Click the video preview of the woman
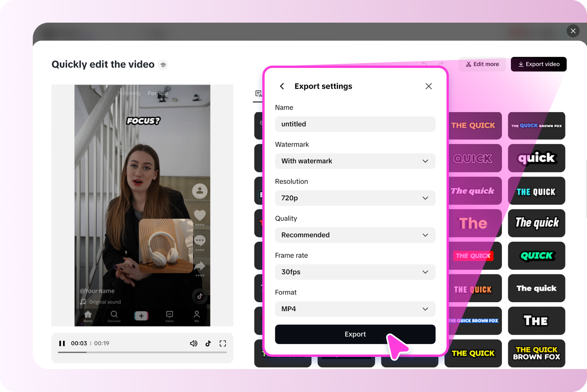The width and height of the screenshot is (587, 392). coord(142,205)
